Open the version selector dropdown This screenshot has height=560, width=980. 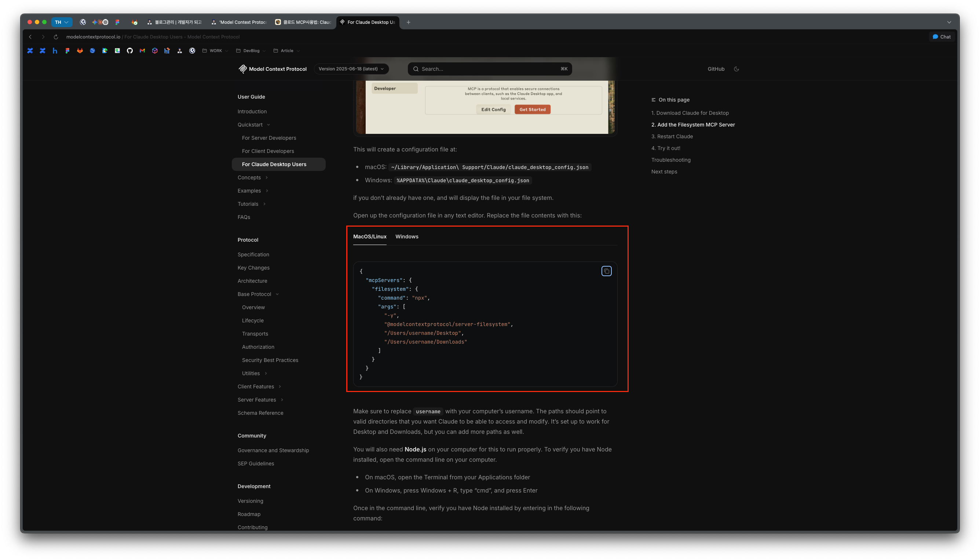tap(351, 69)
